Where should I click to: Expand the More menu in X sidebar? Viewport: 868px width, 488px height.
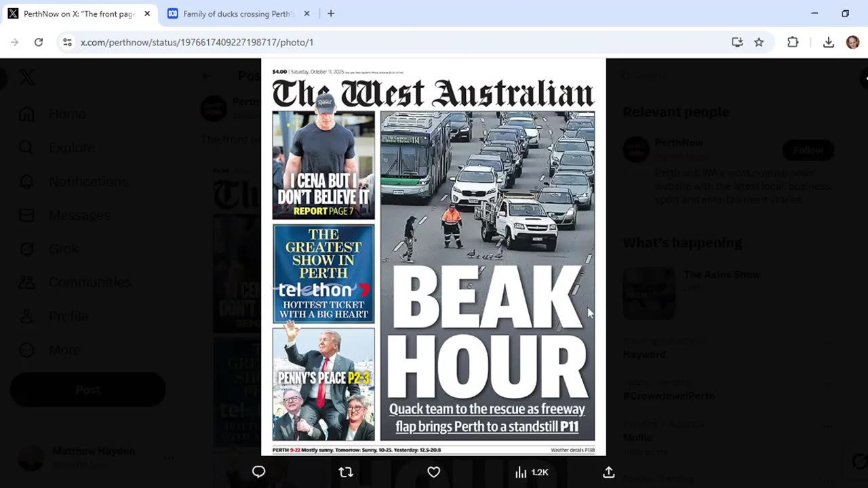[x=50, y=350]
